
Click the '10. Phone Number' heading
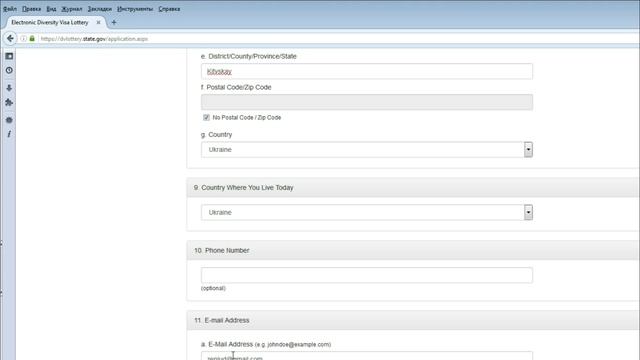[x=222, y=251]
